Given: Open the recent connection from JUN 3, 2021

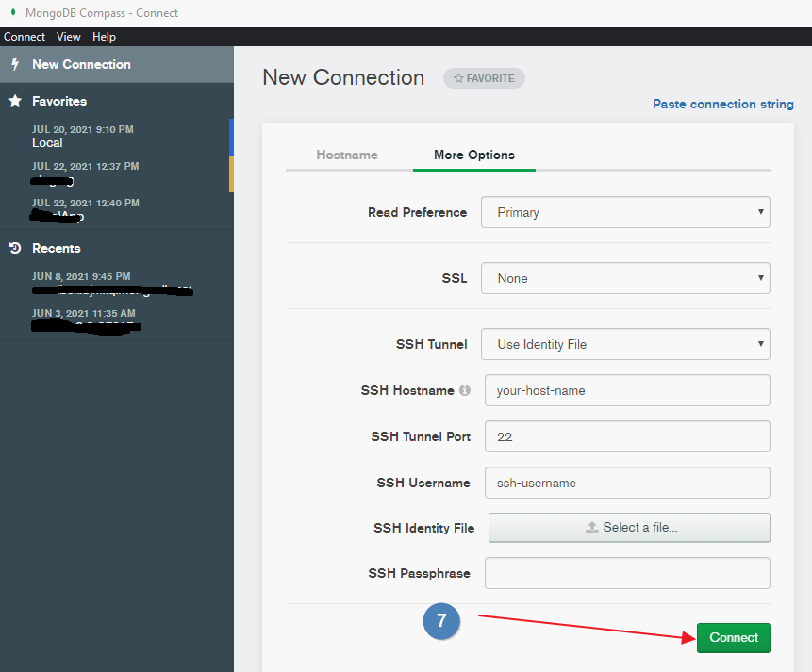Looking at the screenshot, I should click(x=117, y=321).
